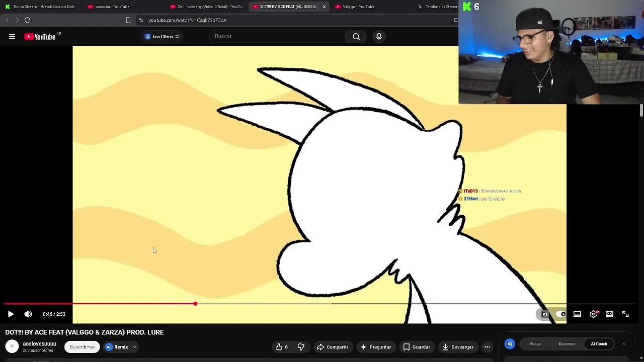Open the acelovesuuuu channel avatar
The width and height of the screenshot is (644, 362).
[12, 346]
